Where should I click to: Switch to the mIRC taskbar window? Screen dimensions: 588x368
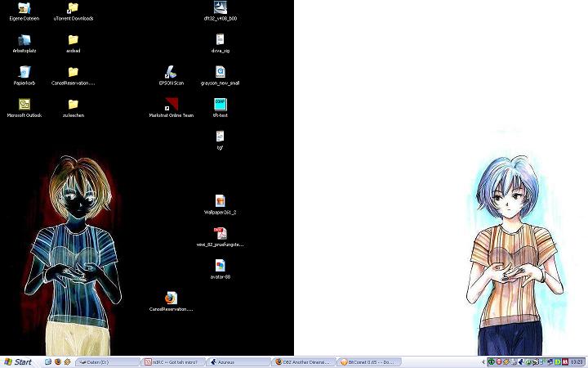(173, 362)
